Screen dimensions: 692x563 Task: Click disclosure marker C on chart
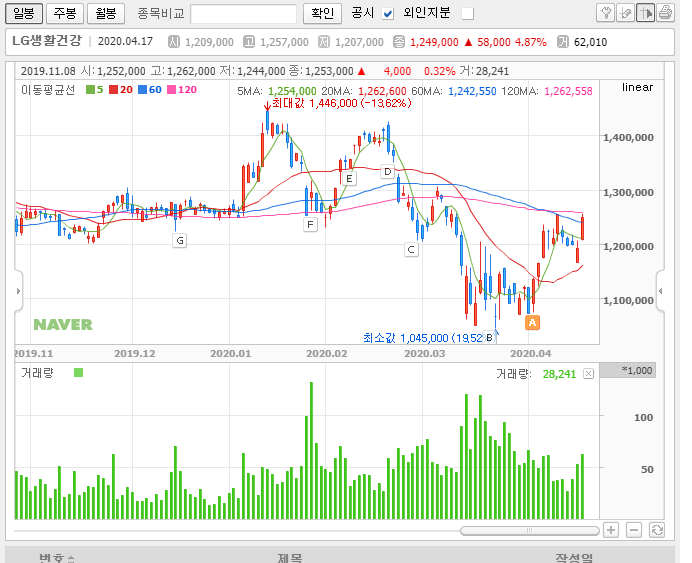411,250
